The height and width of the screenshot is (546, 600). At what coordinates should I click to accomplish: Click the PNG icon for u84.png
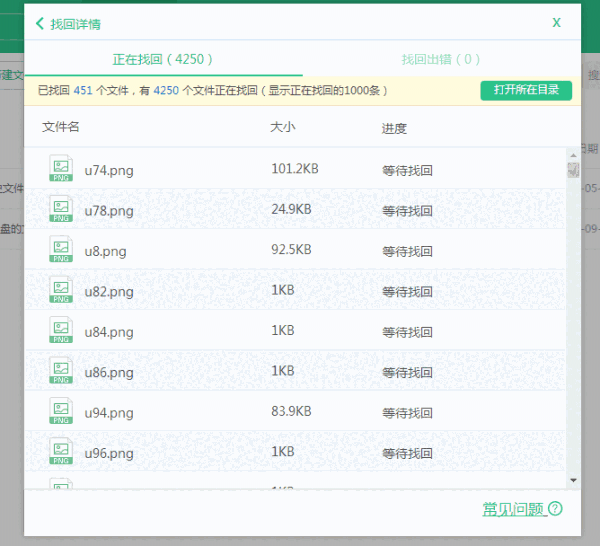click(x=62, y=331)
